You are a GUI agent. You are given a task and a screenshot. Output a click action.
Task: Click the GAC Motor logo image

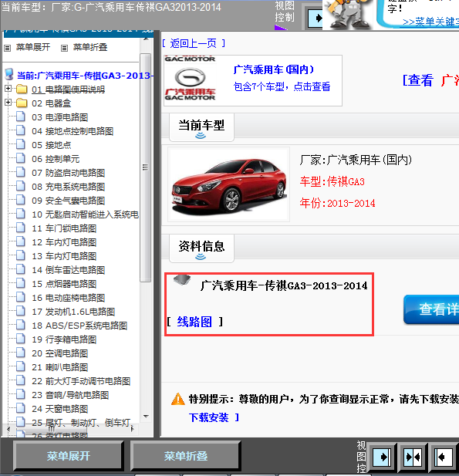[x=191, y=79]
